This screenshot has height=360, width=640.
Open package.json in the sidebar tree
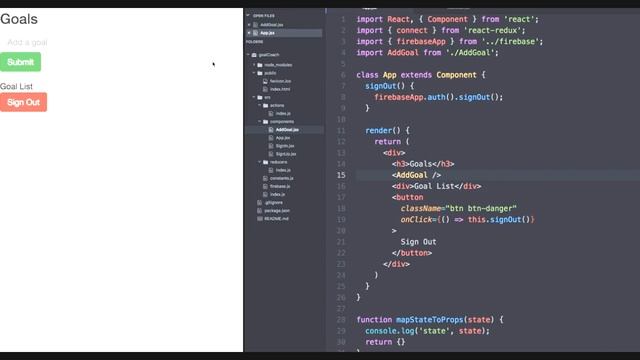277,211
